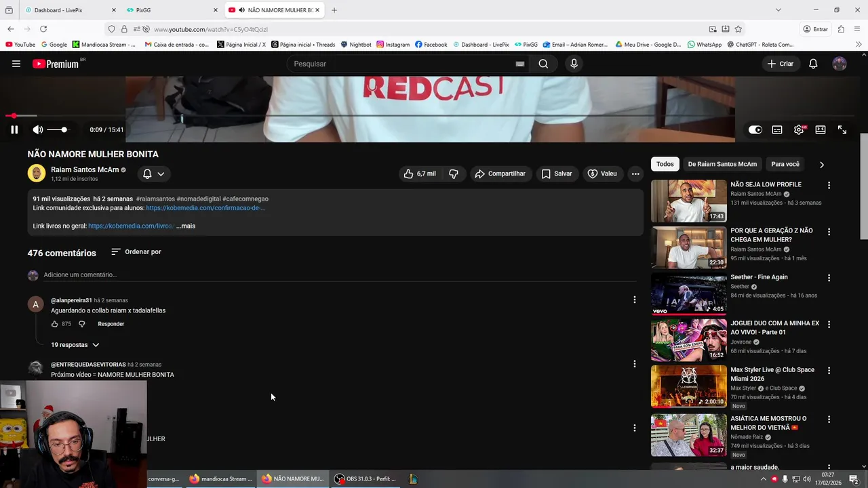Open kobemedia confirmacao link
Image resolution: width=868 pixels, height=488 pixels.
click(205, 208)
